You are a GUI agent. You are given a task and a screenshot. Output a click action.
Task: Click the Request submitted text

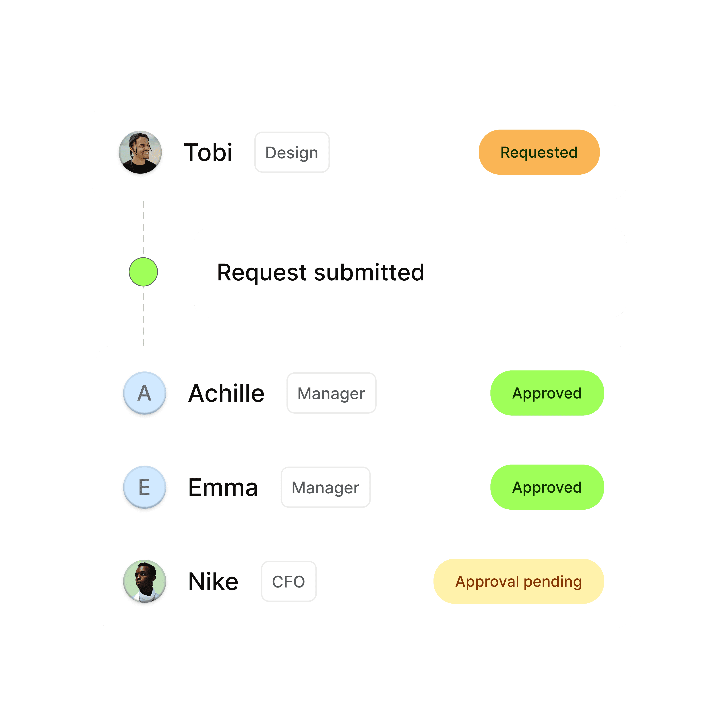pos(321,272)
